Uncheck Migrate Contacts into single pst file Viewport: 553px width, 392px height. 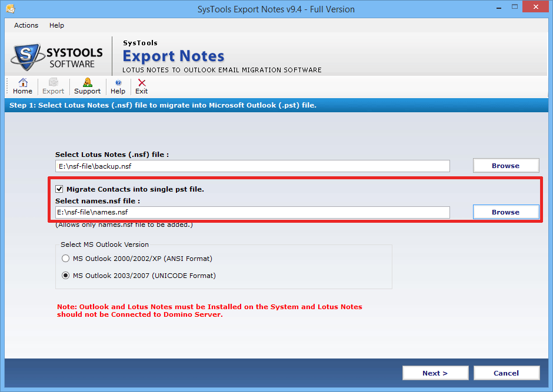click(x=59, y=189)
